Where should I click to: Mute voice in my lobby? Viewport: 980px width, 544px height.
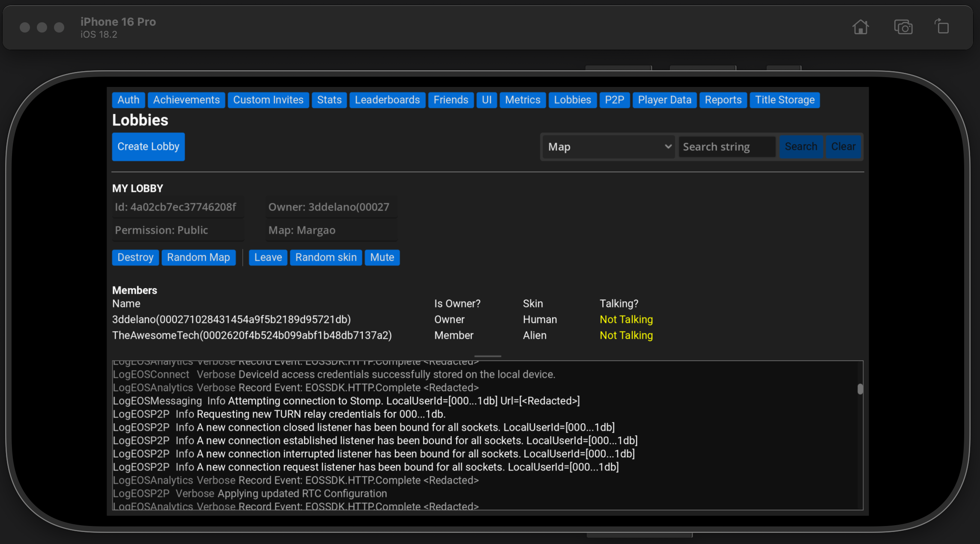click(382, 257)
